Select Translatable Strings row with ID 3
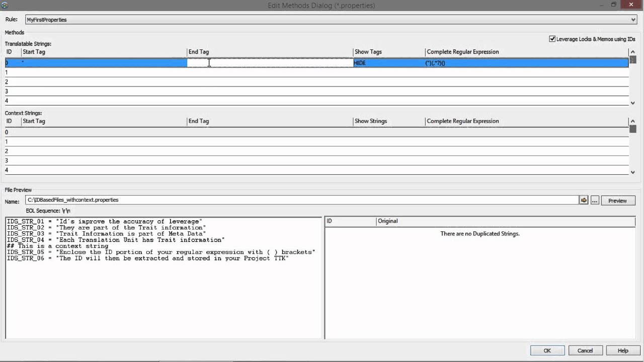 (316, 92)
